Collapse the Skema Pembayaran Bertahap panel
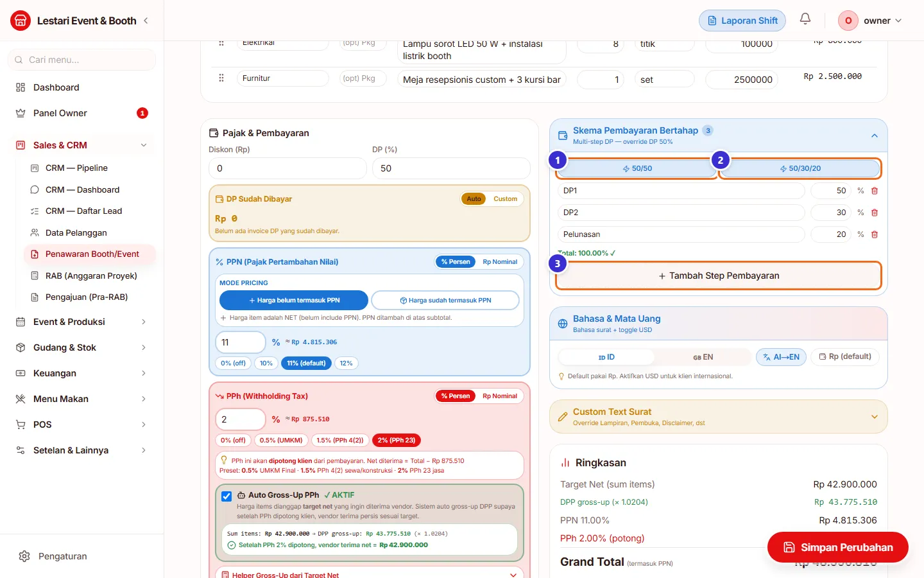The height and width of the screenshot is (578, 924). [875, 136]
